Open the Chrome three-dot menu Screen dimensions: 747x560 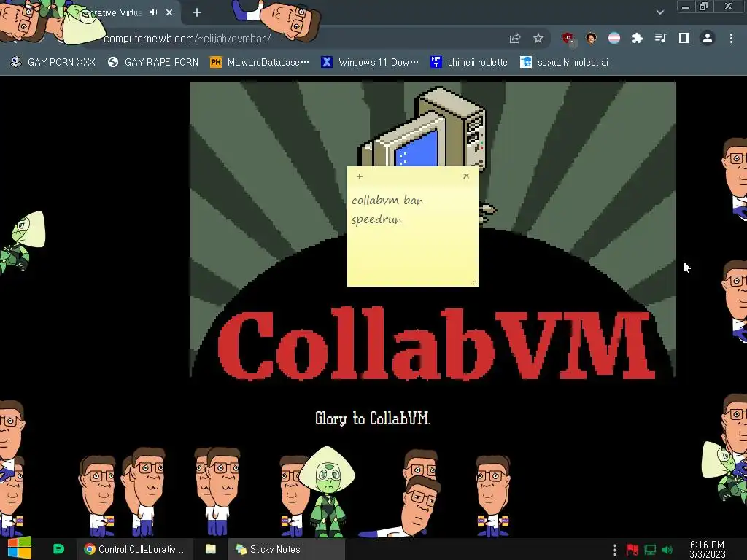click(731, 38)
